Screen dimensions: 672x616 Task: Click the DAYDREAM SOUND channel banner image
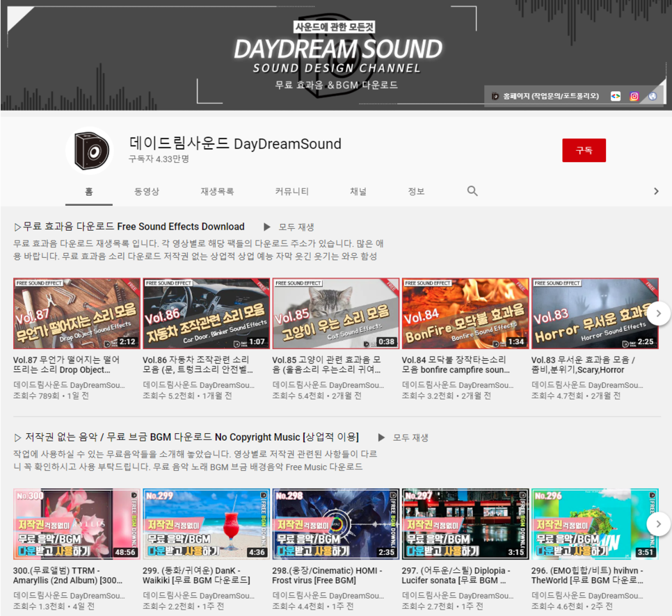point(336,55)
